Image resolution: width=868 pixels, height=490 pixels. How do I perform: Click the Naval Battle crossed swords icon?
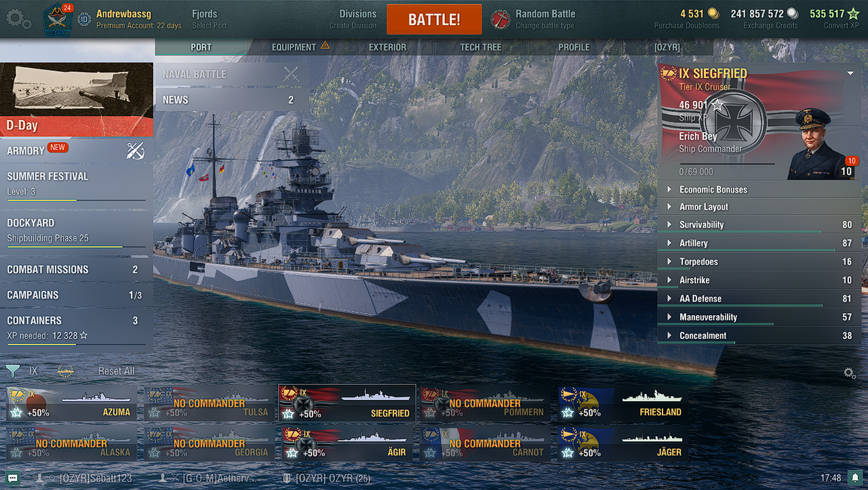point(291,75)
